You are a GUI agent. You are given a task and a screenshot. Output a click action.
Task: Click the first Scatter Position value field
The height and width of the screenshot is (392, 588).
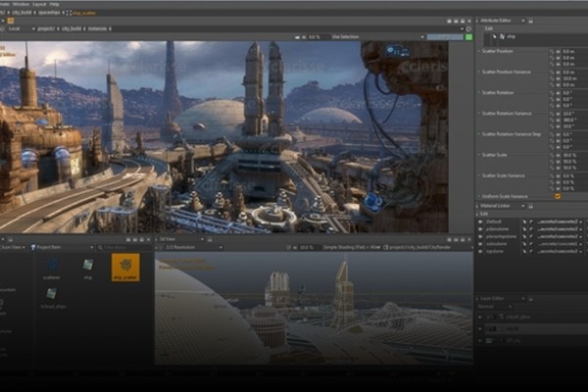tap(574, 51)
